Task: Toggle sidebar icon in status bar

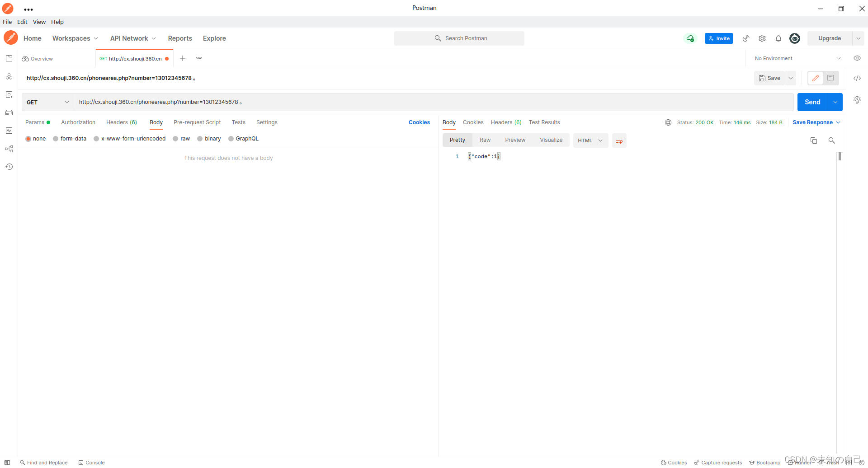Action: (x=7, y=463)
